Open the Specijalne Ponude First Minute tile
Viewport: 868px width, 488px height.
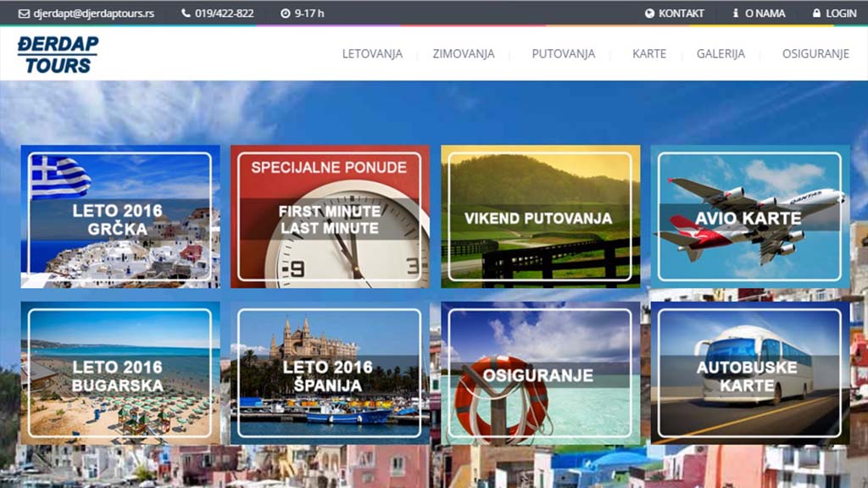(330, 216)
